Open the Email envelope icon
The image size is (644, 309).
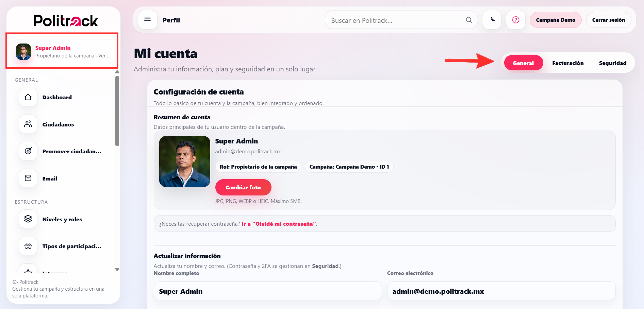tap(28, 178)
